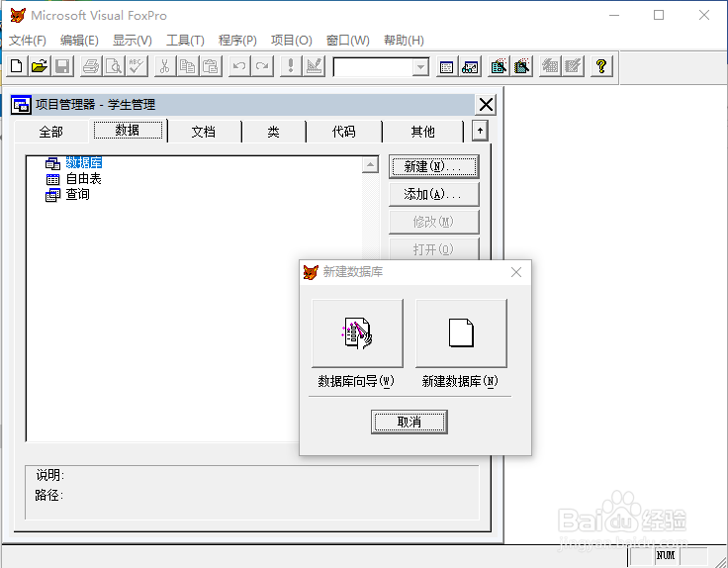Open the 项目(O) menu

[292, 41]
